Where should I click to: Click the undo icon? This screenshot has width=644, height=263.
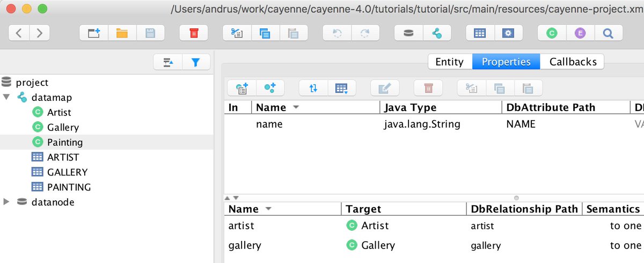click(x=337, y=33)
